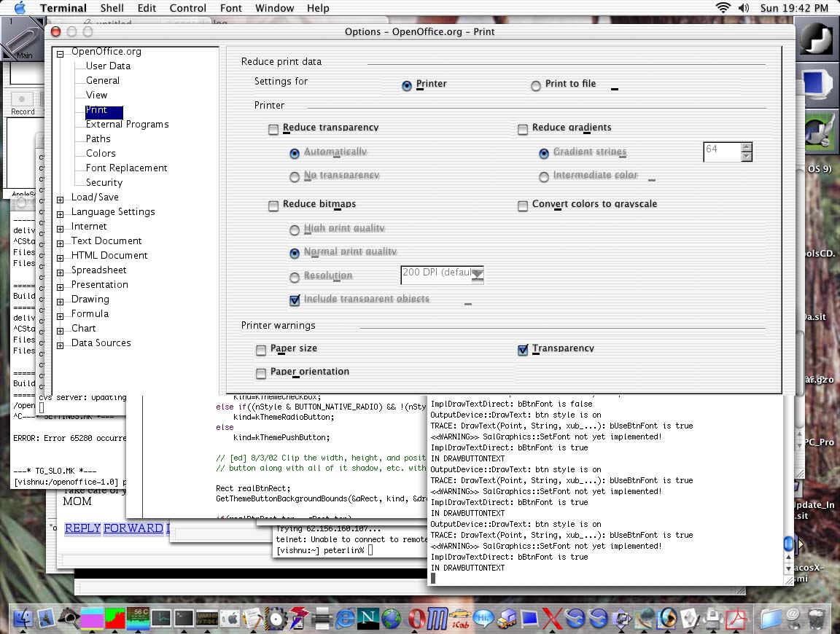Open the Apple menu
840x634 pixels.
coord(20,7)
